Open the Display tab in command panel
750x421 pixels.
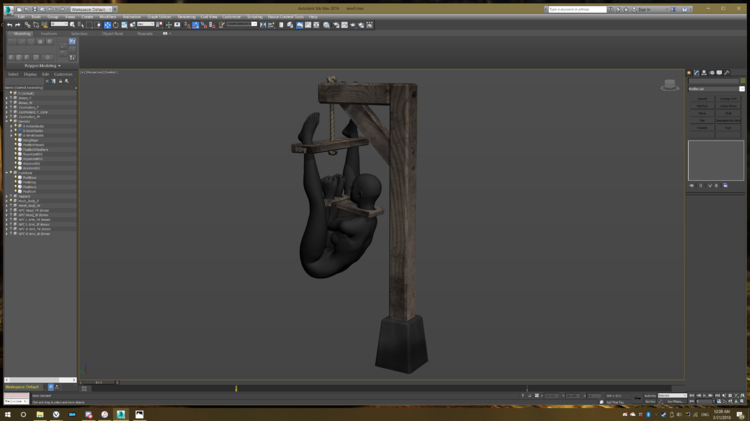coord(719,73)
